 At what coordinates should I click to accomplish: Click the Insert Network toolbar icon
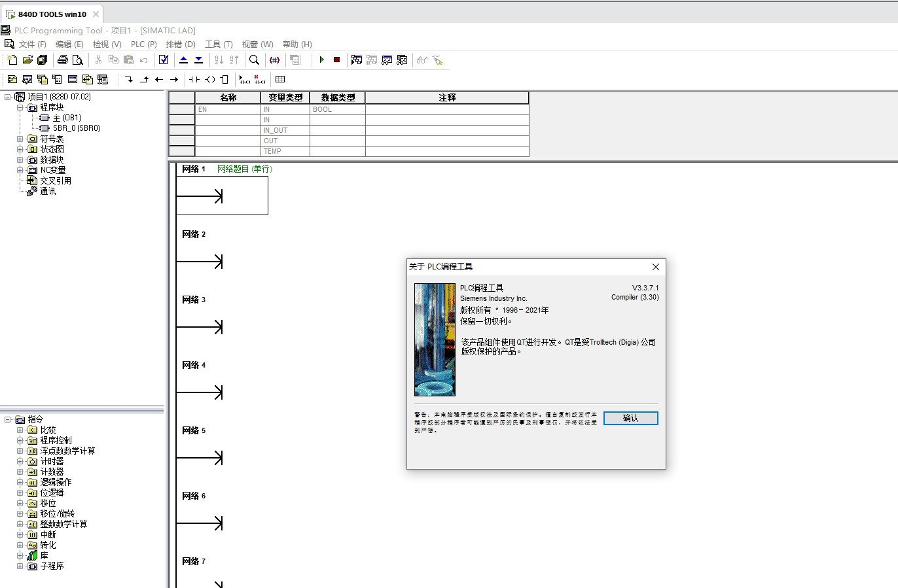pyautogui.click(x=244, y=80)
